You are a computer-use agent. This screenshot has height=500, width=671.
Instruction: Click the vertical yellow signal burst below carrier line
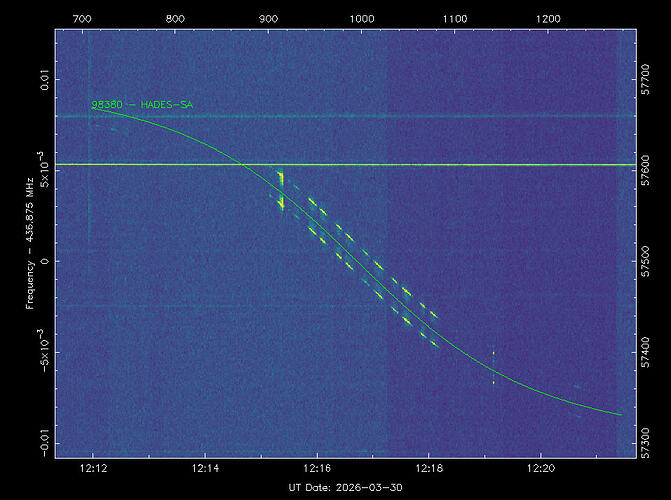point(281,190)
